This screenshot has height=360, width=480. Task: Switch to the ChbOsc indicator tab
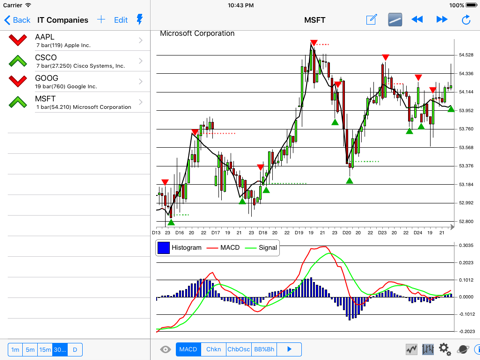tap(239, 349)
